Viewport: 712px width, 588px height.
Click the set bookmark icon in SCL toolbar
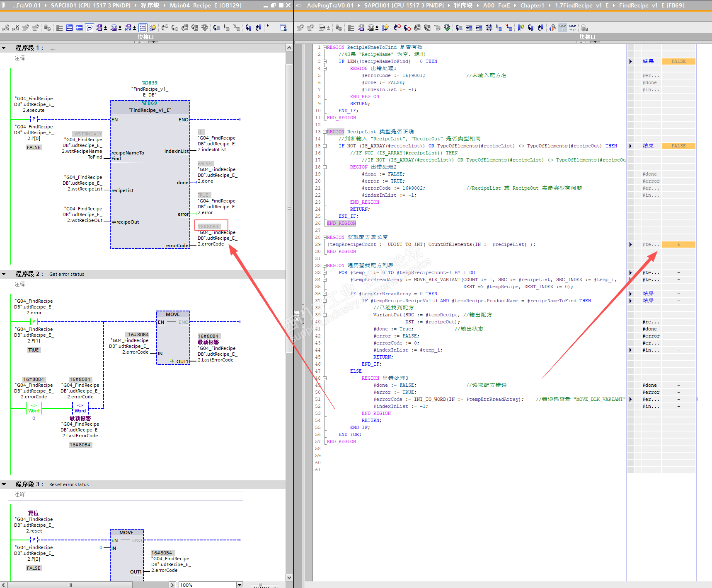[x=521, y=28]
